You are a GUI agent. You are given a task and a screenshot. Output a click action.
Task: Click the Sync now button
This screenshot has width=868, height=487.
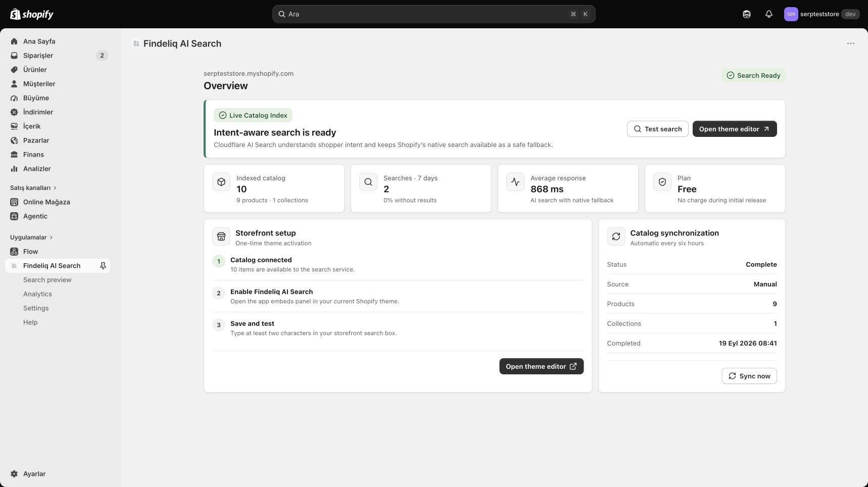[749, 376]
